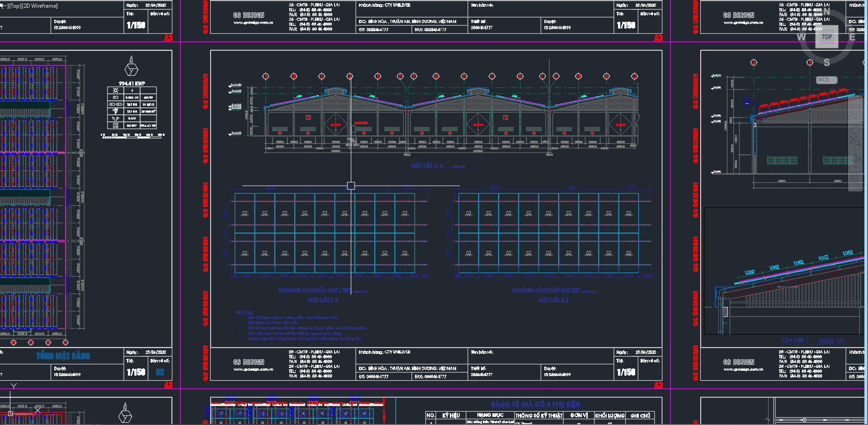
Task: Click the BẢNG KÊ GIÁ ĐỠ & PHỤ KIỆN heading
Action: pos(535,404)
